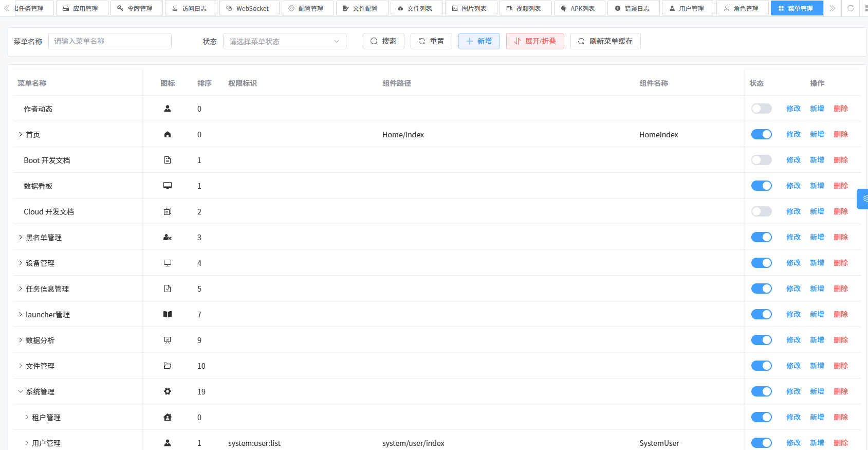The image size is (868, 450).
Task: Click house icon in 租户管理 row
Action: [x=168, y=417]
